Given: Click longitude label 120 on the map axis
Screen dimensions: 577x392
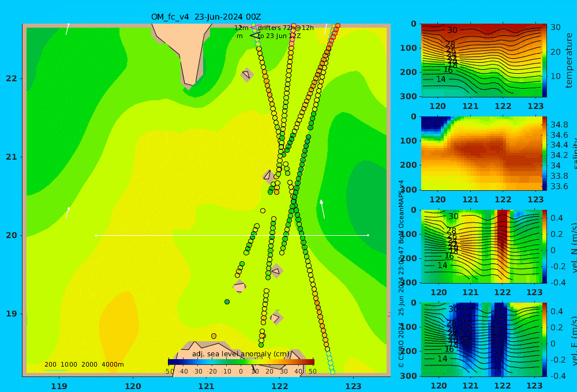Looking at the screenshot, I should [x=133, y=386].
